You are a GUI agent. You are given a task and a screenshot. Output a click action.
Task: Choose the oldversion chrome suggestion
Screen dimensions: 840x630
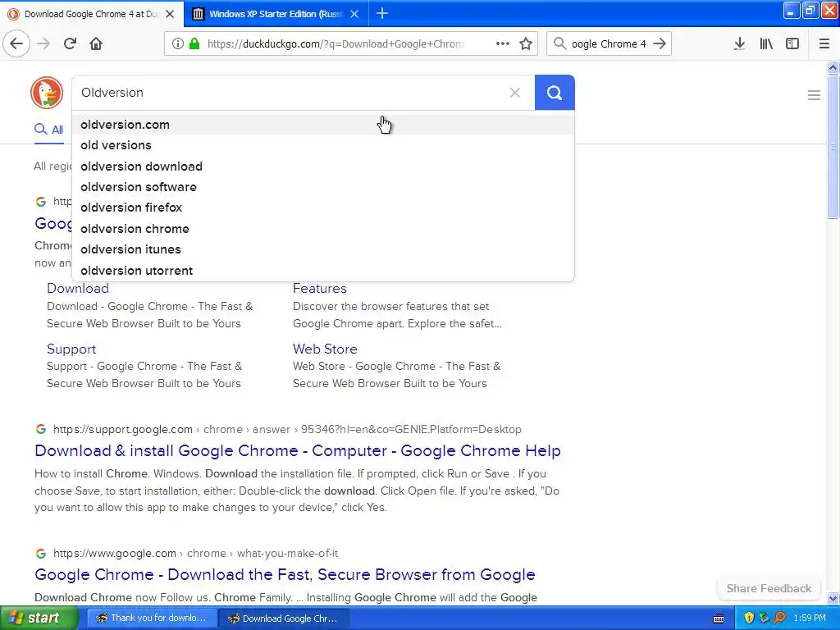point(323,229)
